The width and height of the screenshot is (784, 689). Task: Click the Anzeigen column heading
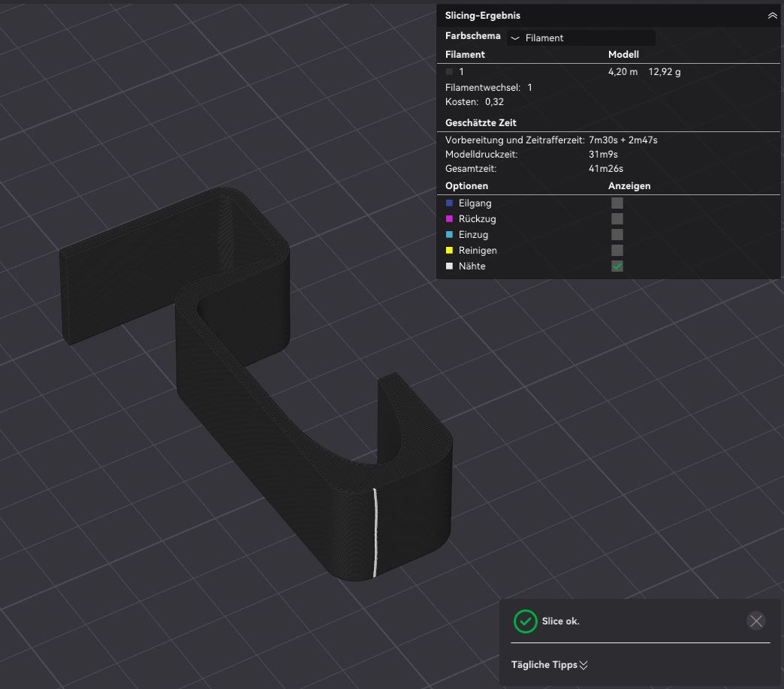(x=629, y=185)
